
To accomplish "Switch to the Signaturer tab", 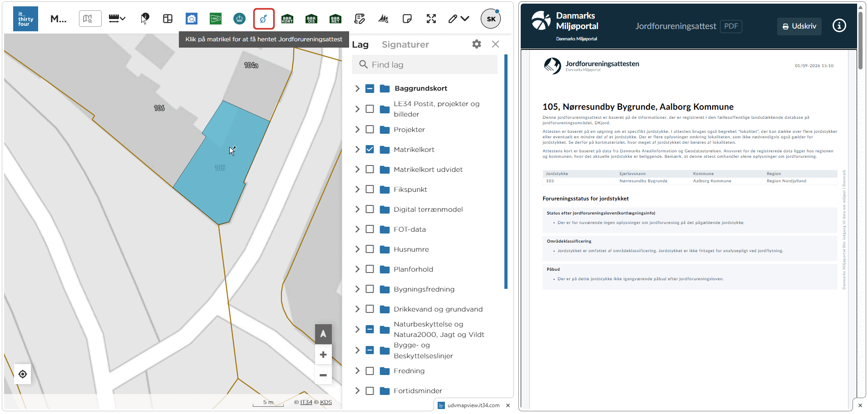I will 405,44.
